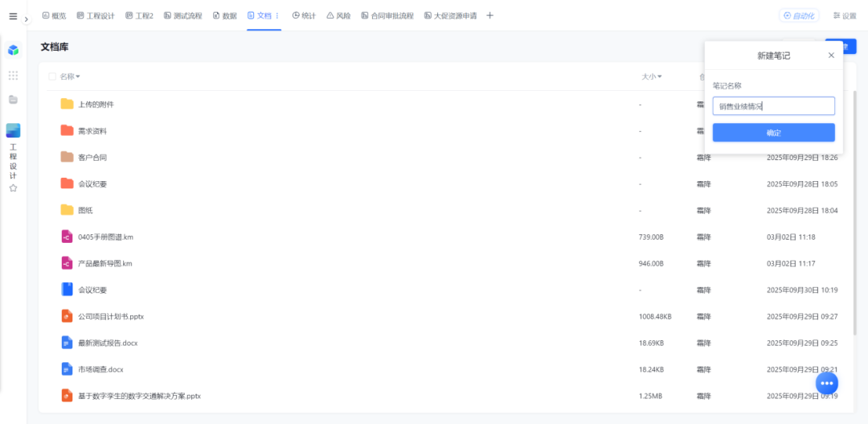Open the red 会议纪要 folder icon
868x424 pixels.
[67, 183]
